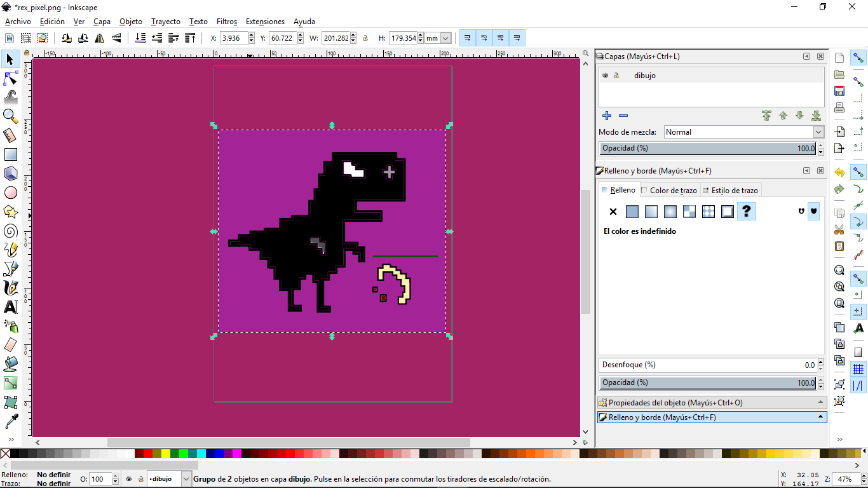Viewport: 868px width, 488px height.
Task: Select the Gradient tool
Action: [10, 383]
